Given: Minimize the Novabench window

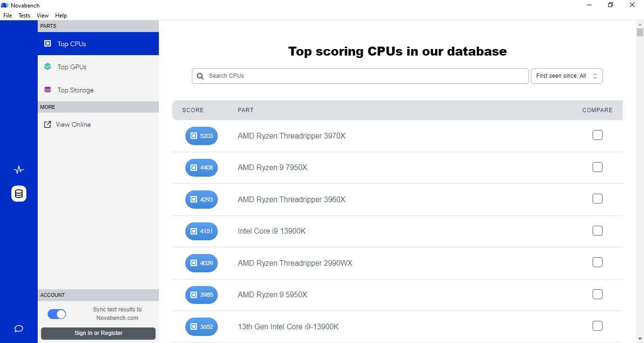Looking at the screenshot, I should click(589, 5).
